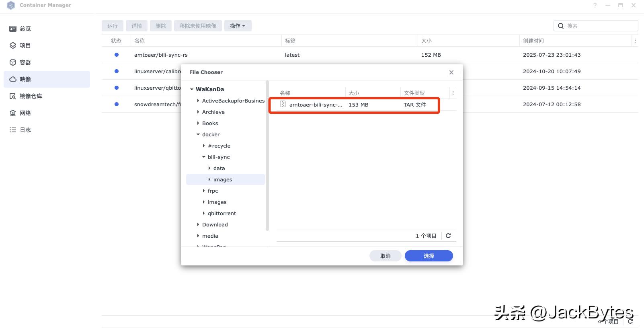Select the images folder under bili-sync
Screen dimensions: 644x331
pyautogui.click(x=226, y=179)
